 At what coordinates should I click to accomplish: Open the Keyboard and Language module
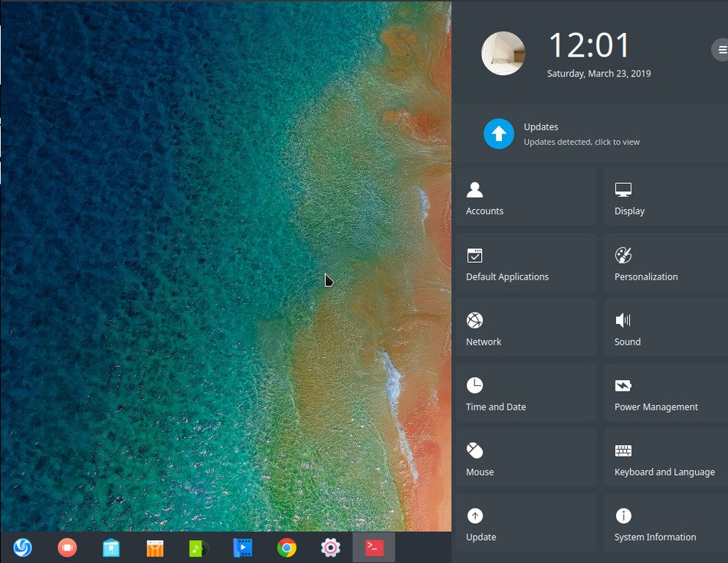click(659, 457)
